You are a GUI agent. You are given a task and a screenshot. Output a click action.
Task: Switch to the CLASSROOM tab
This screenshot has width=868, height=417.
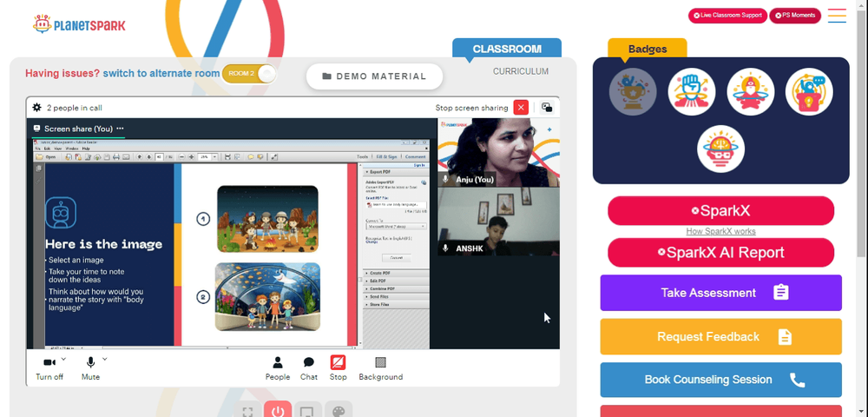click(507, 48)
